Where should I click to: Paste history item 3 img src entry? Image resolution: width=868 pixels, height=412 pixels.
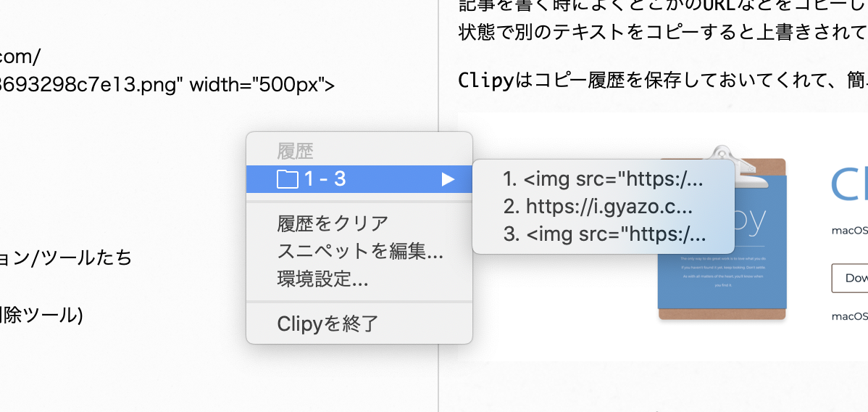(x=604, y=234)
